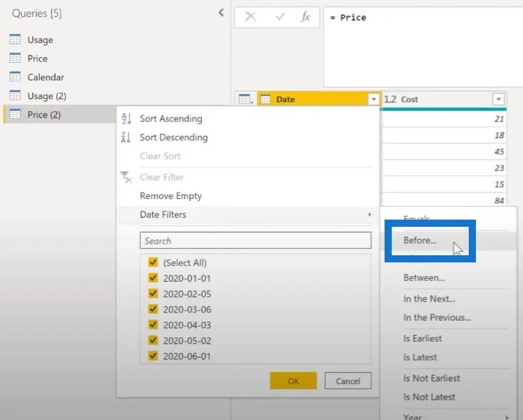This screenshot has height=420, width=523.
Task: Expand the Date Filters submenu arrow
Action: 369,215
